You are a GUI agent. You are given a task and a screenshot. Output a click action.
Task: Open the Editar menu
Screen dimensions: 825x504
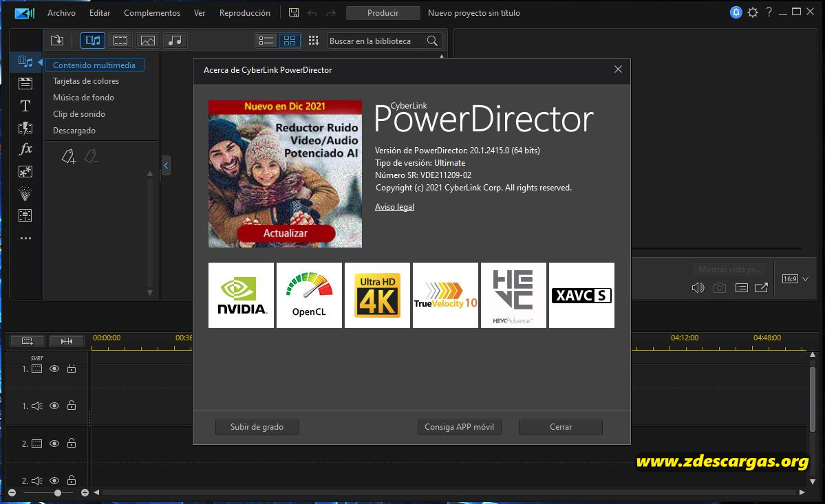point(100,12)
